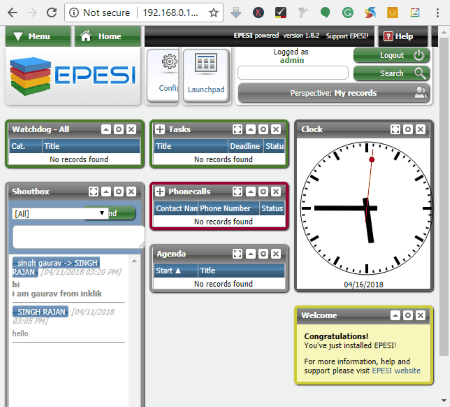450x407 pixels.
Task: Open Tasks applet settings icon
Action: click(x=263, y=129)
